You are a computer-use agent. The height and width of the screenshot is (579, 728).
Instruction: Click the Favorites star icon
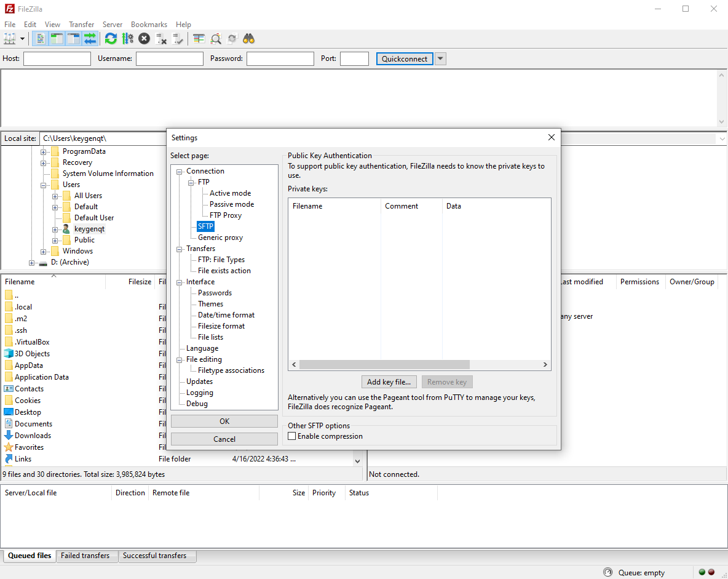click(9, 447)
